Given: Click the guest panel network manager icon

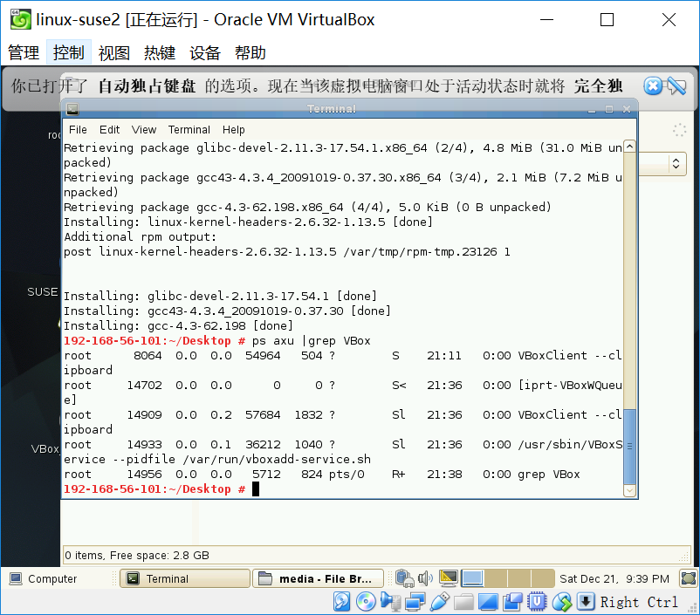Looking at the screenshot, I should tap(404, 578).
